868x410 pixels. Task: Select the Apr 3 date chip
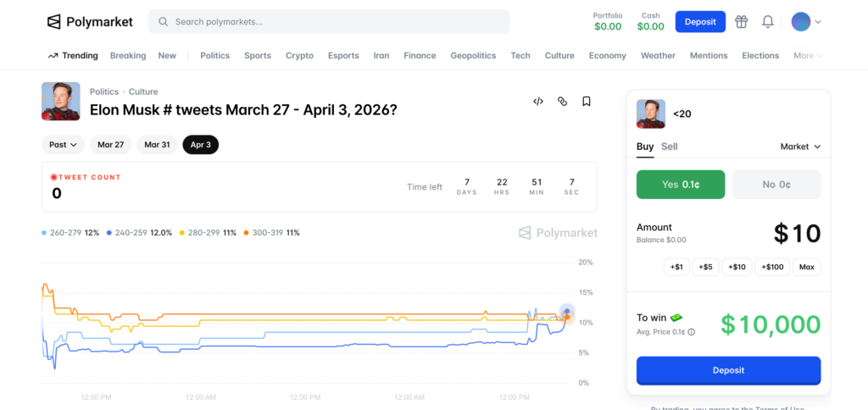tap(200, 144)
